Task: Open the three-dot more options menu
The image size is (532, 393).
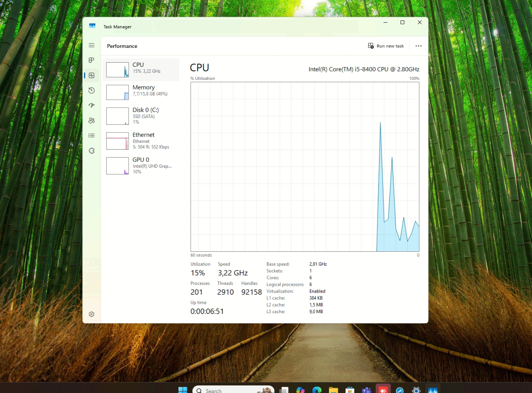Action: point(418,46)
